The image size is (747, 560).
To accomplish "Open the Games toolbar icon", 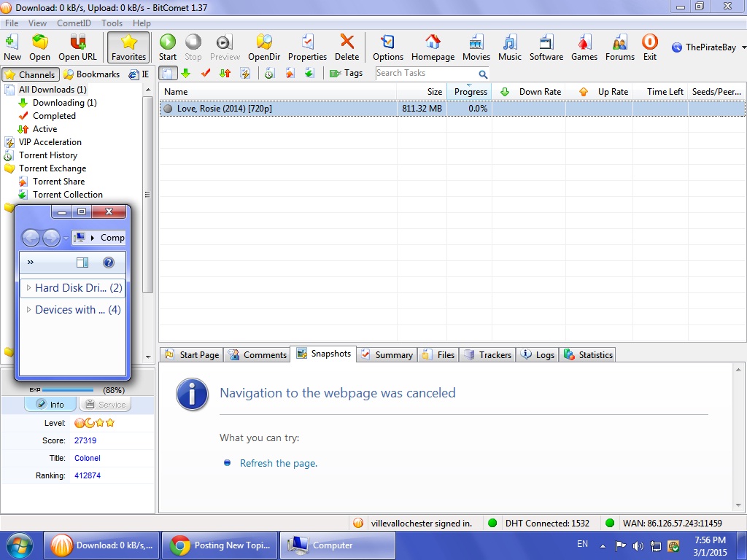I will [584, 47].
